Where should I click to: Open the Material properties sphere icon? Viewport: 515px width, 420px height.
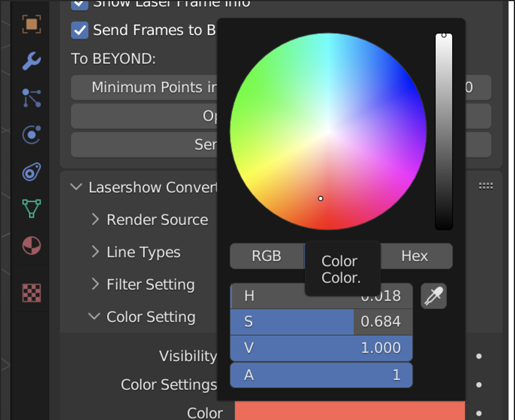click(x=31, y=245)
